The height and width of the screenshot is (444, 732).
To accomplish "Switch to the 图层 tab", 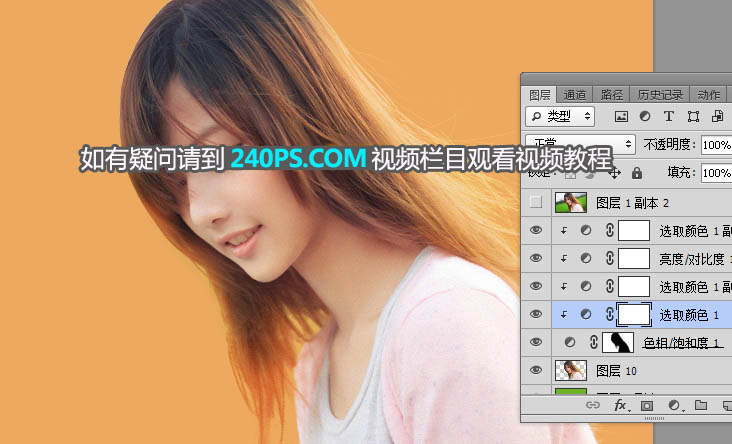I will pyautogui.click(x=540, y=95).
